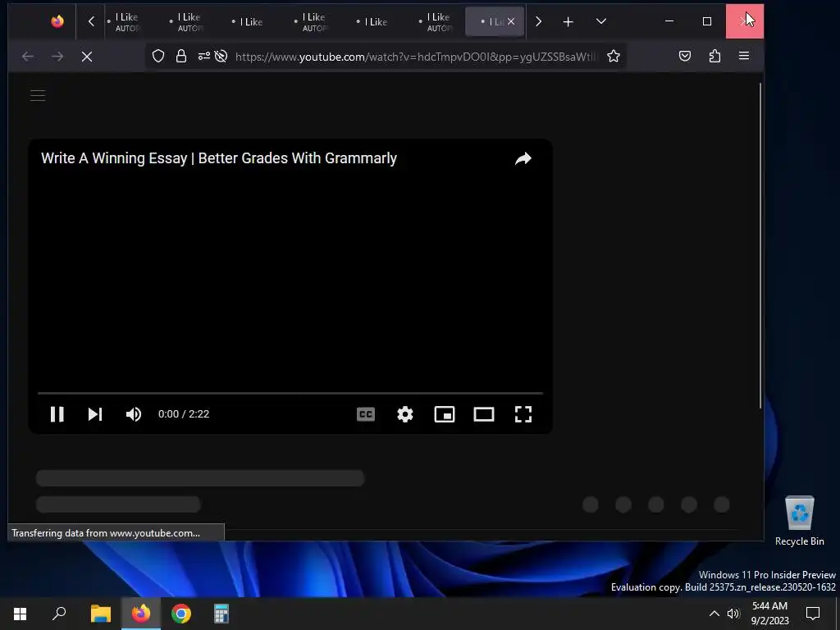Skip to the next video
The height and width of the screenshot is (630, 840).
point(95,414)
